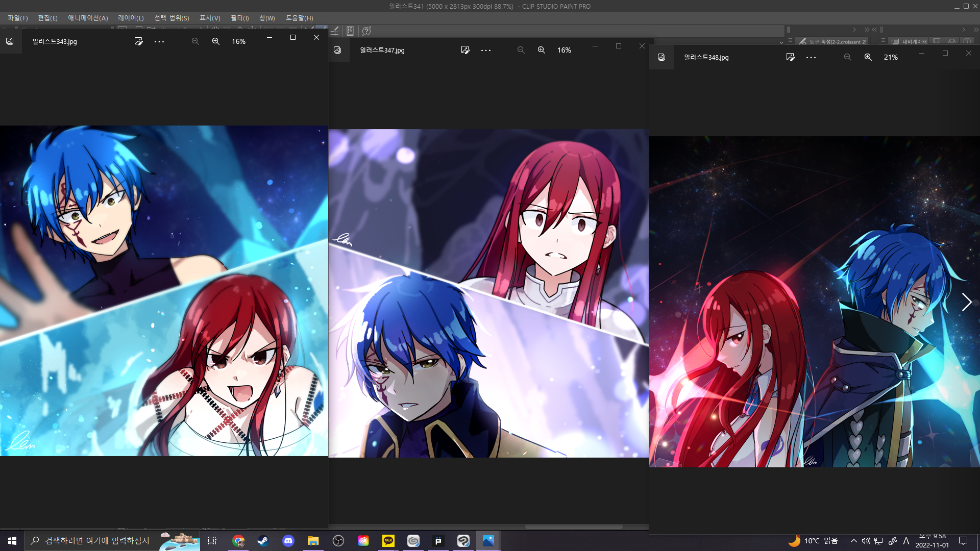Click edit image icon in 일러스트347.jpg window
The width and height of the screenshot is (980, 551).
pyautogui.click(x=465, y=50)
